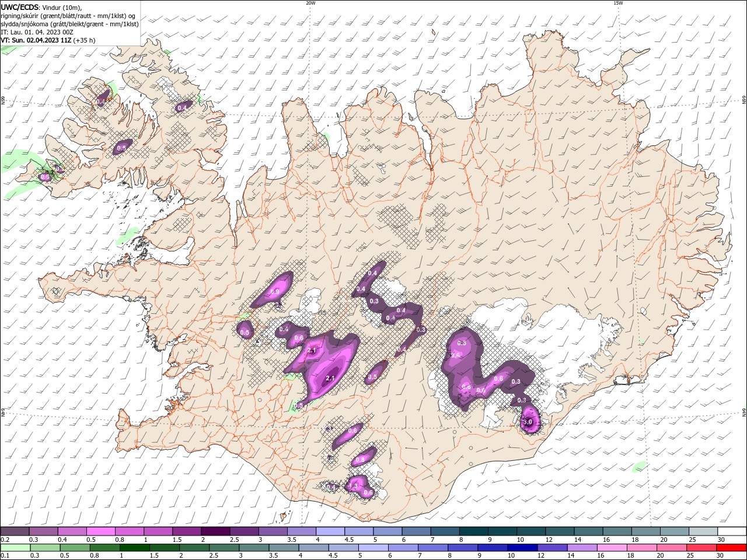
Task: Select the medium green 0.5 rain legend swatch
Action: click(75, 548)
